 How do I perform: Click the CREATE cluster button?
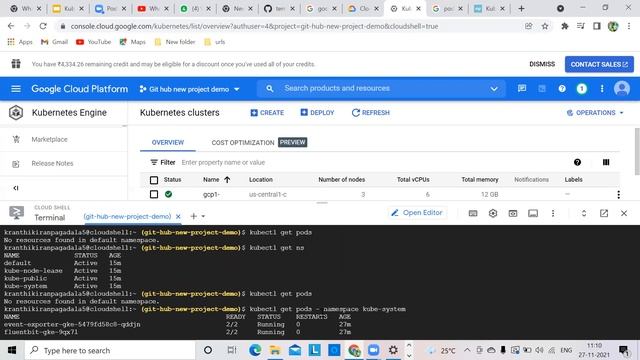tap(267, 113)
